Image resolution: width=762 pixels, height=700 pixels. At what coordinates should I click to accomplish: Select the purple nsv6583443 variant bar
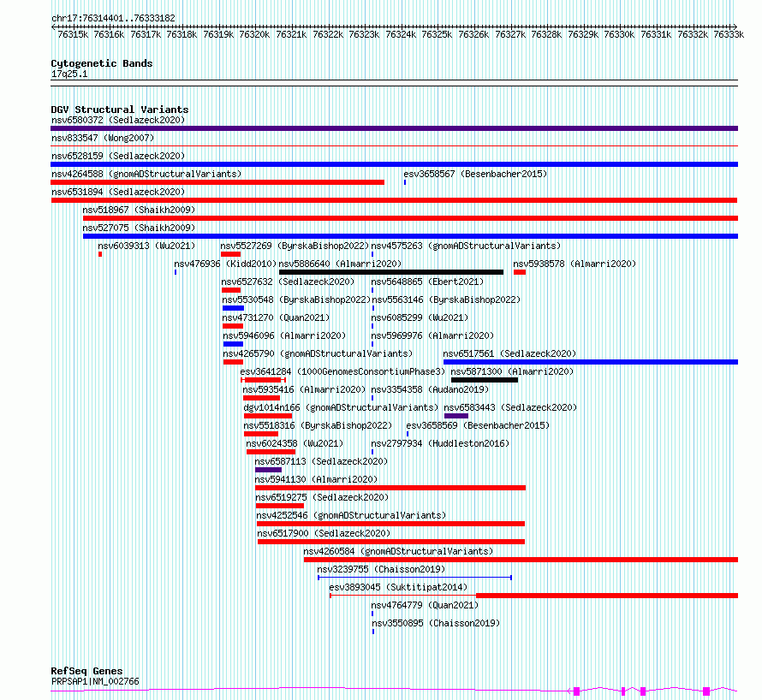click(456, 416)
